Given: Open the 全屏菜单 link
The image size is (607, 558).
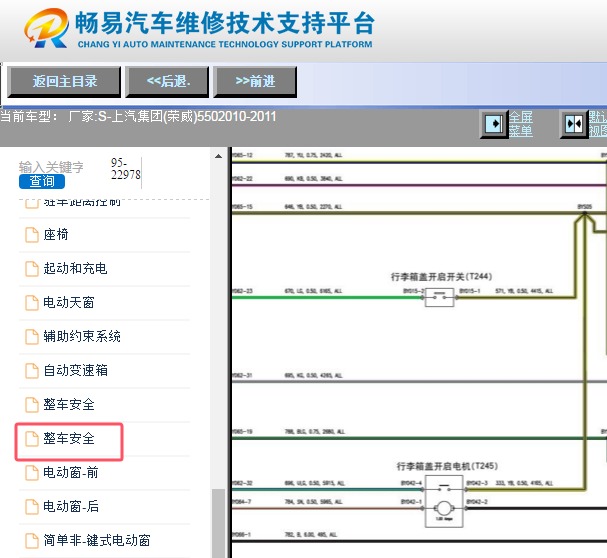Looking at the screenshot, I should (x=521, y=124).
